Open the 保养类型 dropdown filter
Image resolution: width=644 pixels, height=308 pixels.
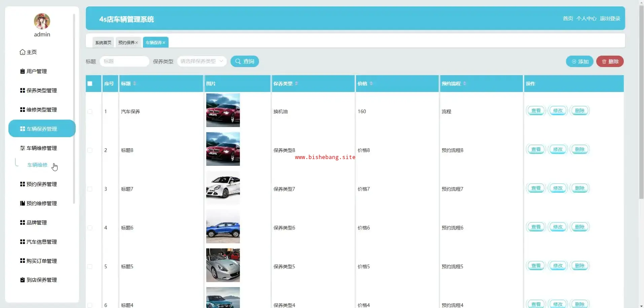coord(202,61)
